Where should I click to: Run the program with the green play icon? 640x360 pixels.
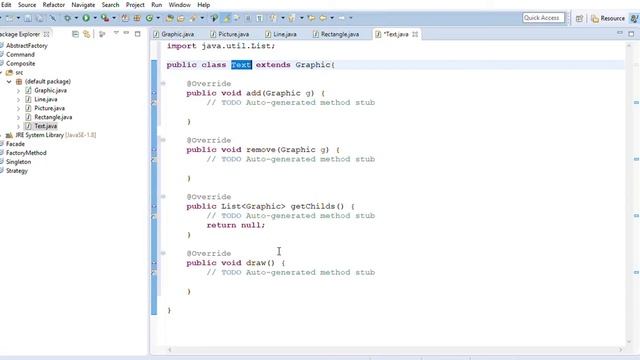86,18
